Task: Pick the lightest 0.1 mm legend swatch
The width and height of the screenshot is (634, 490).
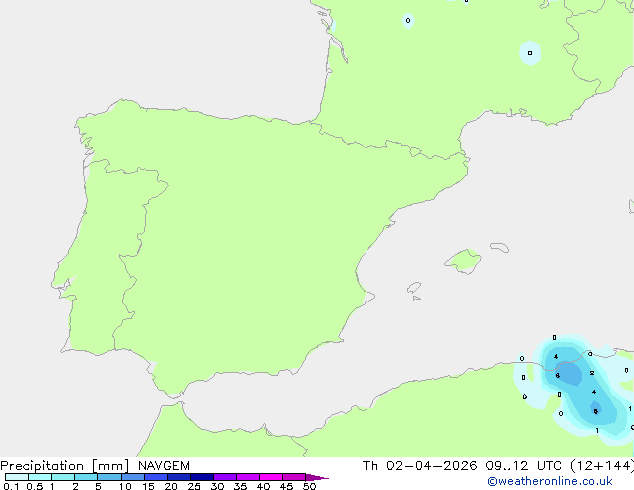Action: tap(17, 477)
